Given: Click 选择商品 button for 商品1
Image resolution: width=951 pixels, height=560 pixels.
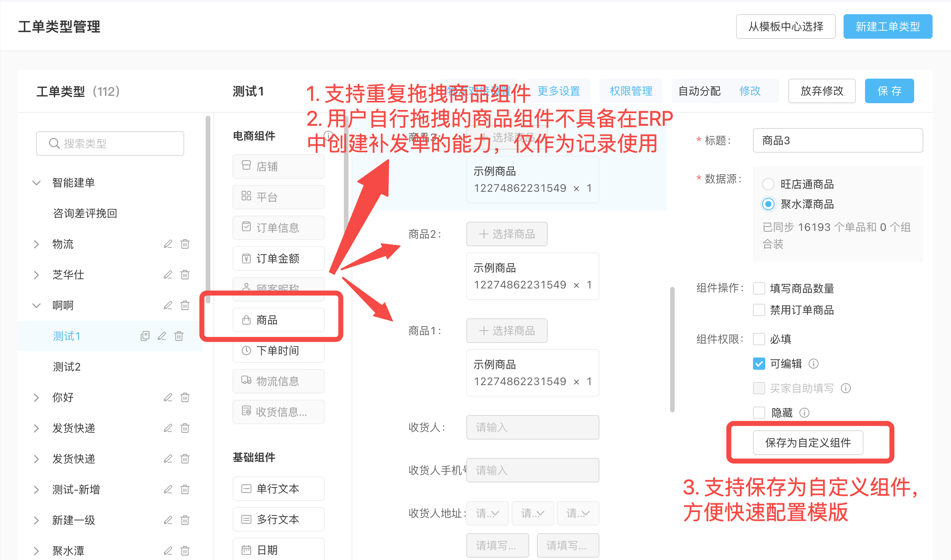Looking at the screenshot, I should tap(507, 331).
